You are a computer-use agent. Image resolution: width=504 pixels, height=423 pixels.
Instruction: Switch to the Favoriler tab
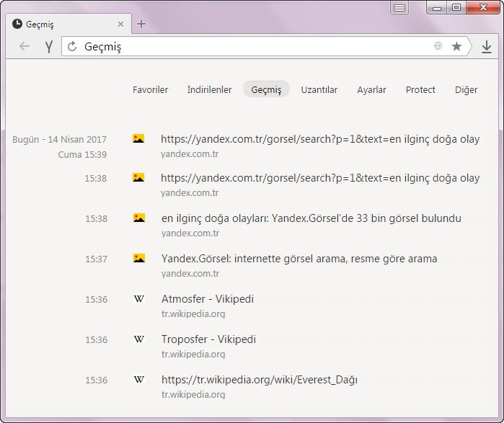pyautogui.click(x=150, y=89)
